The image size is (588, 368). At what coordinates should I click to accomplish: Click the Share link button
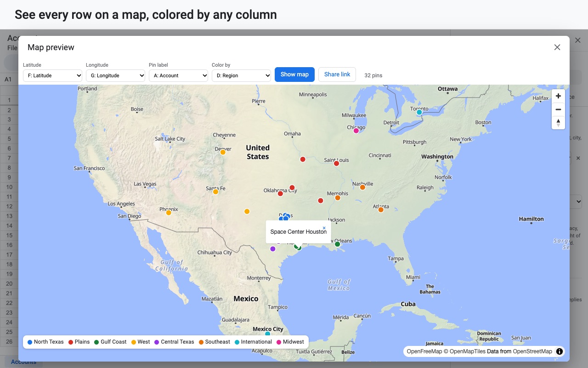(x=337, y=75)
